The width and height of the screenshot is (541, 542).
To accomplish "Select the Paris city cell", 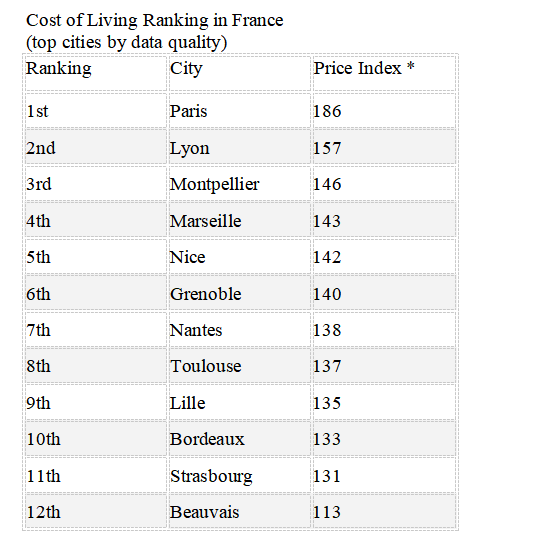I will coord(240,111).
